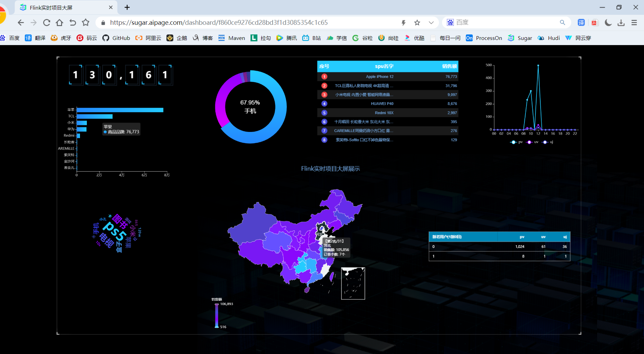Open the 翻译 bookmark
This screenshot has height=354, width=644.
[x=35, y=38]
